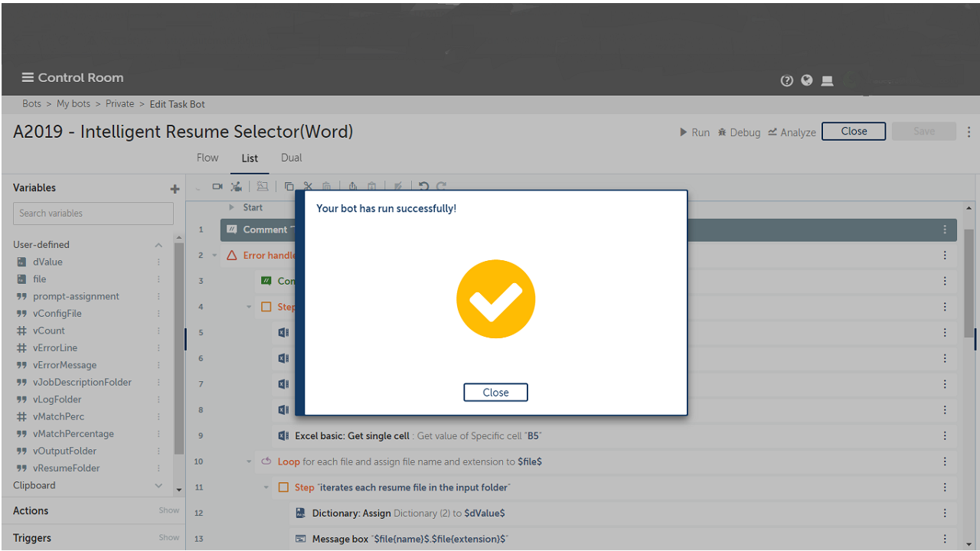Add a new variable with plus icon
The width and height of the screenshot is (980, 551).
(175, 189)
